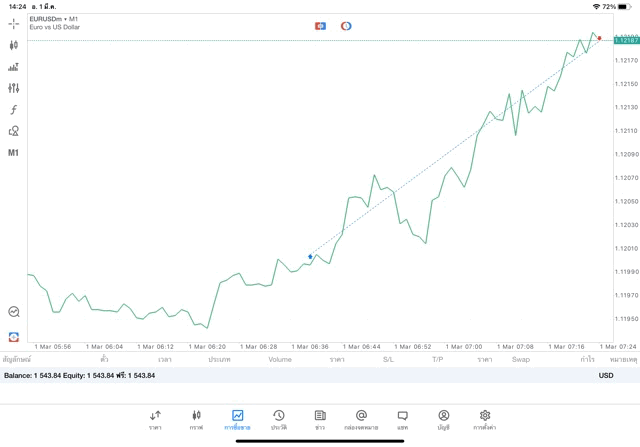Tap the 1.12150 price axis label
The image size is (640, 447).
[627, 84]
